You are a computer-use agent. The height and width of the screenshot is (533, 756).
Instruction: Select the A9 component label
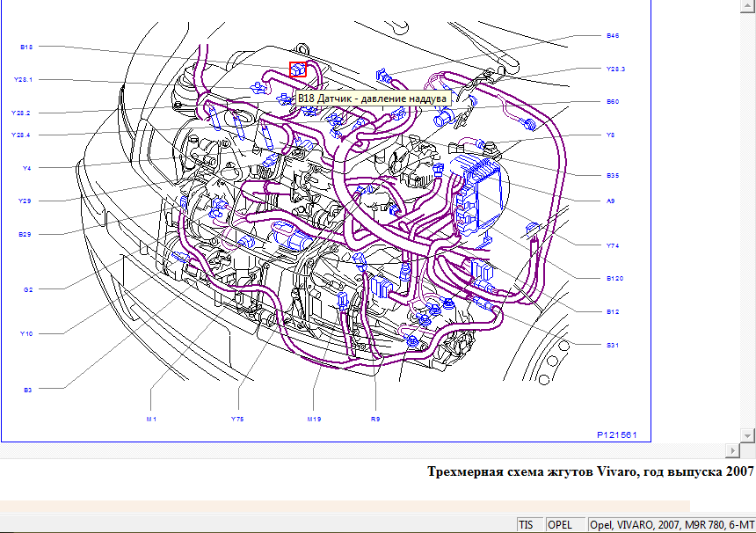click(610, 201)
